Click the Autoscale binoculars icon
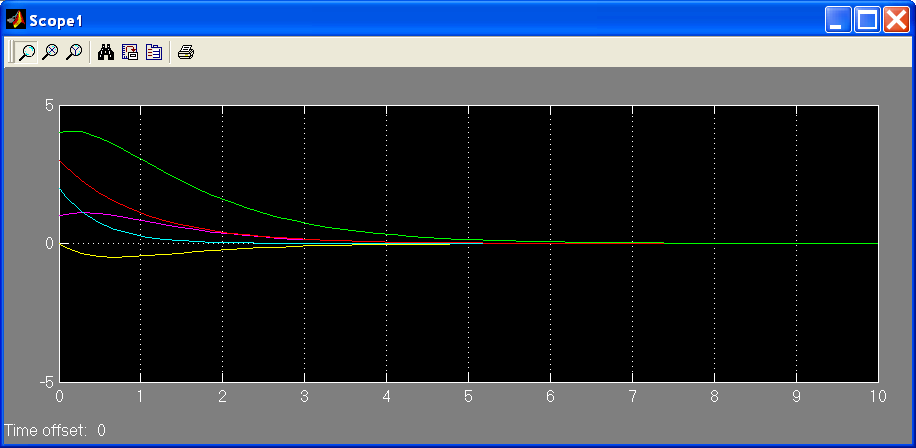The image size is (916, 448). (x=106, y=52)
